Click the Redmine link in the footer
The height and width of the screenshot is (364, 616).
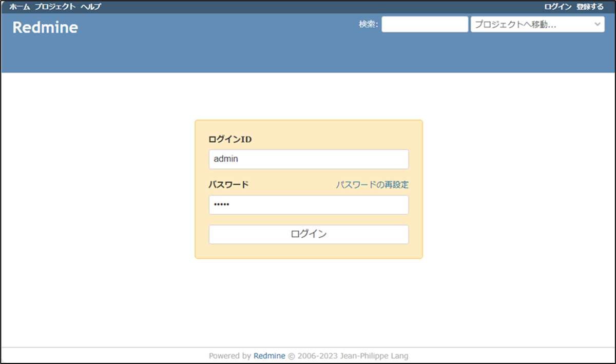(269, 355)
